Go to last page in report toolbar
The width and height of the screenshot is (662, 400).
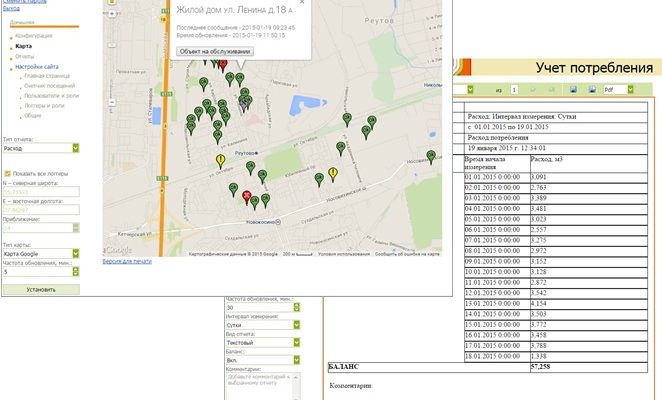[x=551, y=90]
